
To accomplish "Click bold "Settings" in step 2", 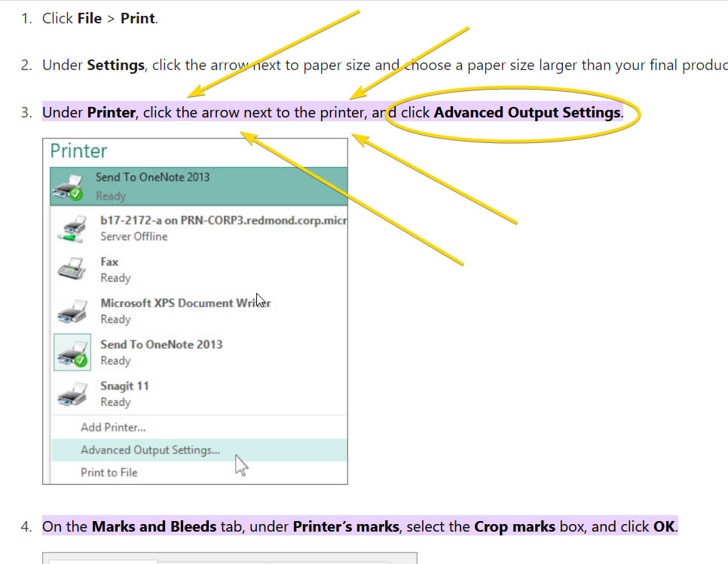I will point(115,65).
